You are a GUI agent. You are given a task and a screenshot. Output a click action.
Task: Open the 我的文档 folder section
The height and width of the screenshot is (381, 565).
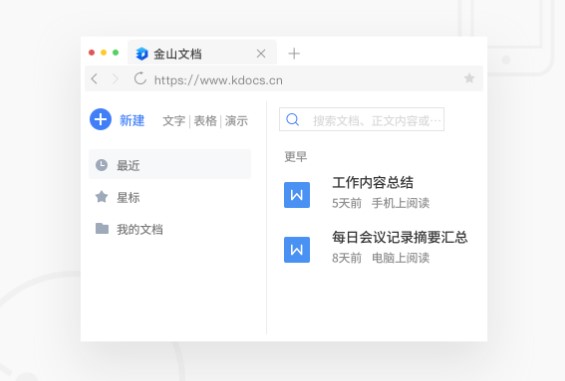click(139, 229)
